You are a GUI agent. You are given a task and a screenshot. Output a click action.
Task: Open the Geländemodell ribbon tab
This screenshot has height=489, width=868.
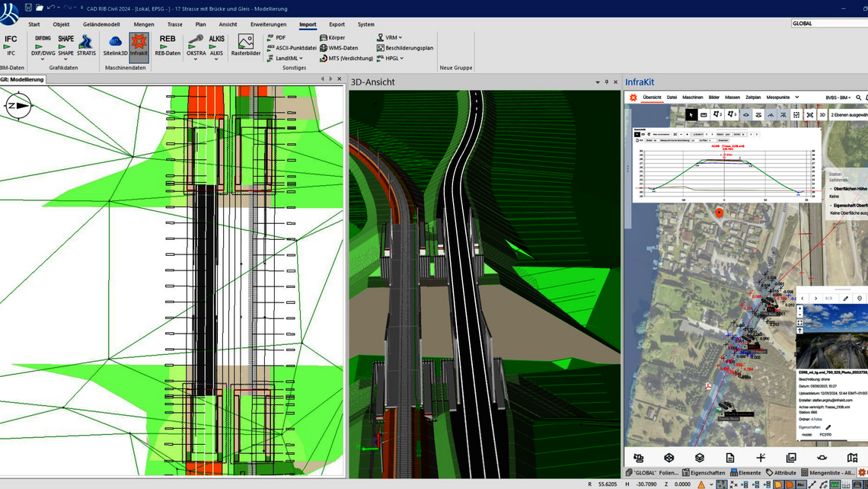(x=101, y=24)
